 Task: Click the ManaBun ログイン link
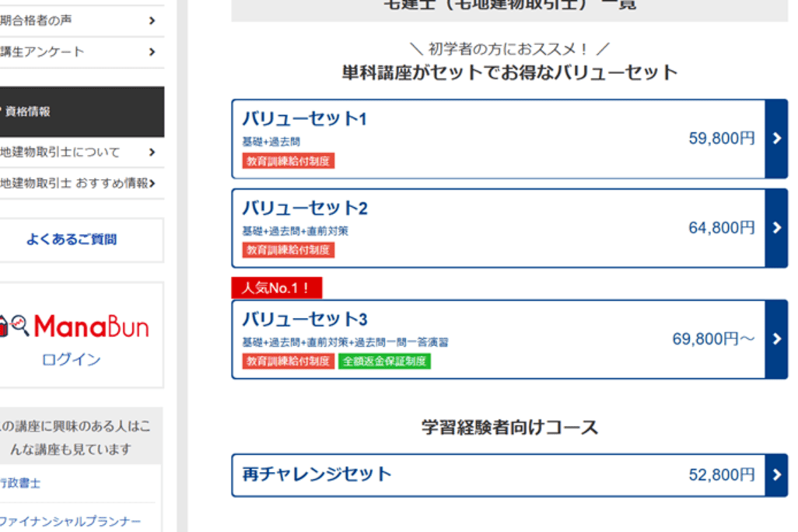(x=71, y=360)
